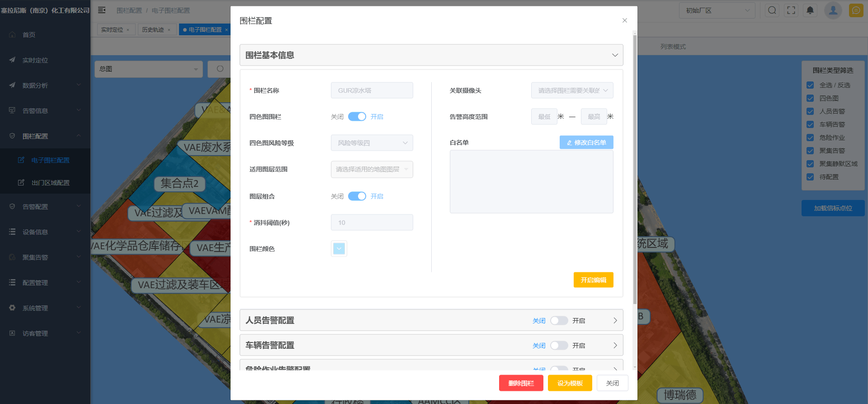Open the yellow message chat icon
The width and height of the screenshot is (868, 404).
pos(856,10)
